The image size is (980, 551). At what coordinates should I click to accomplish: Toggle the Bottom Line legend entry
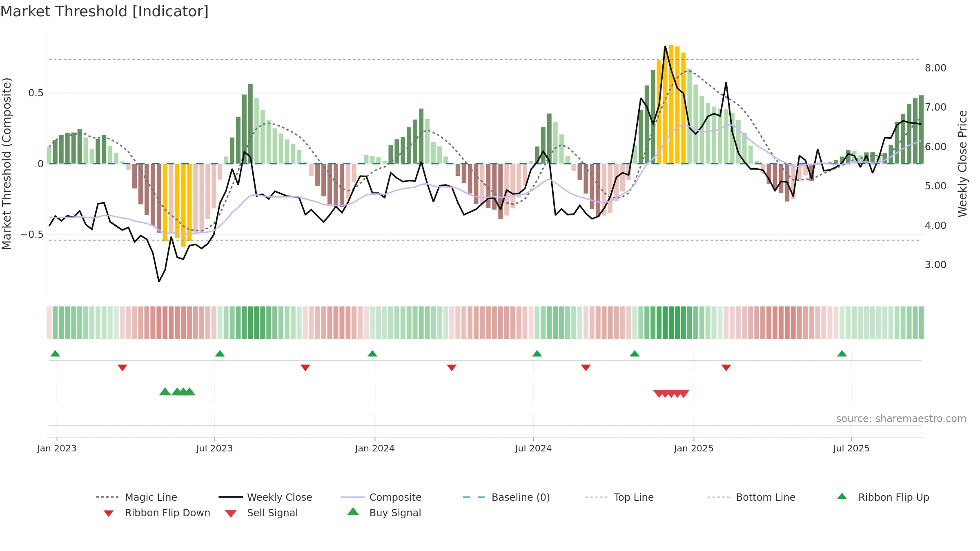751,497
